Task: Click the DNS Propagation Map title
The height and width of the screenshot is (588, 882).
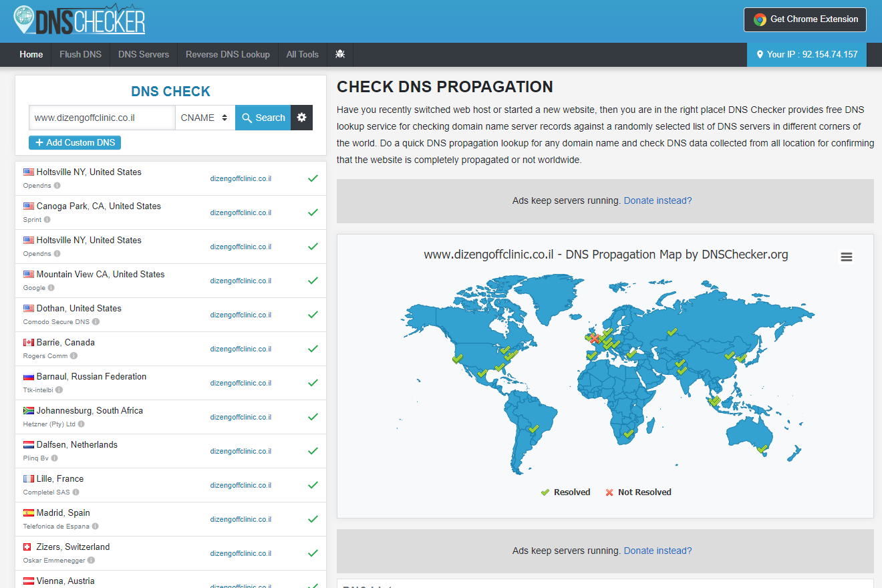Action: tap(605, 255)
